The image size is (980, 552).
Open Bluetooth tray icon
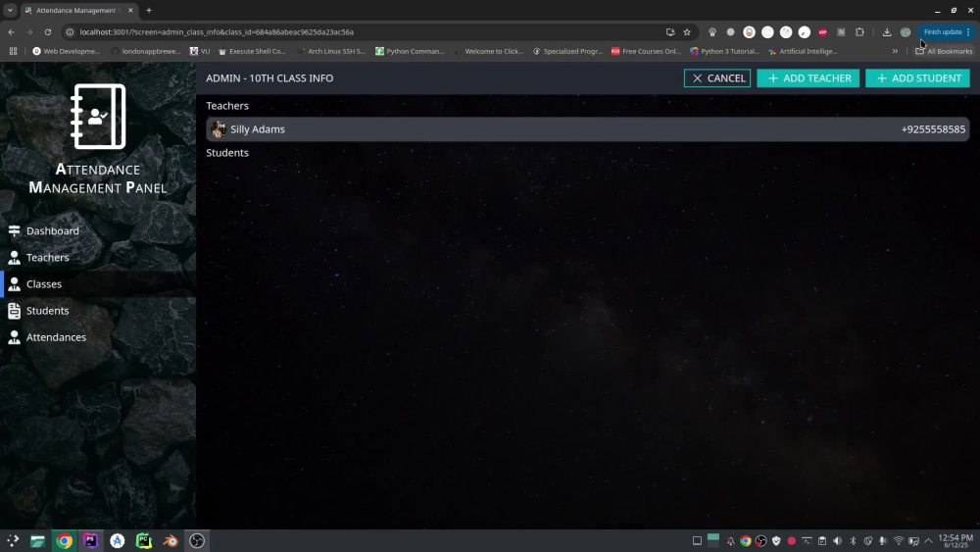(854, 541)
